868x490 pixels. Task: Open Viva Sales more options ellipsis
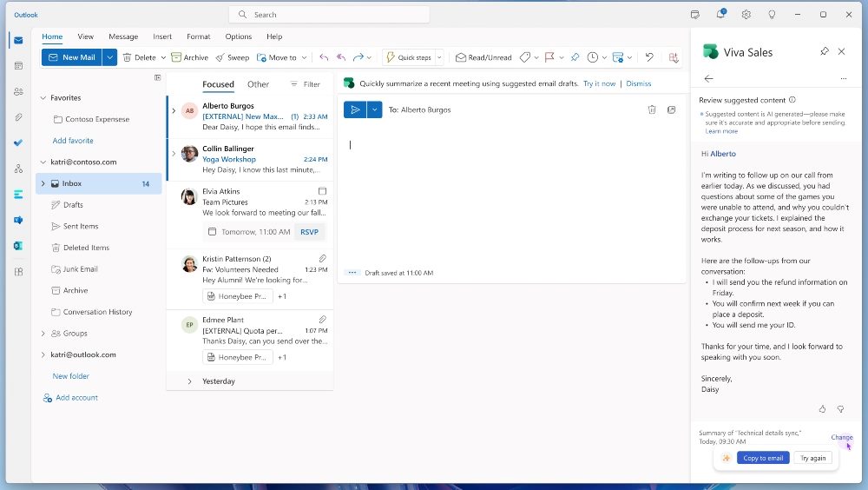click(843, 79)
